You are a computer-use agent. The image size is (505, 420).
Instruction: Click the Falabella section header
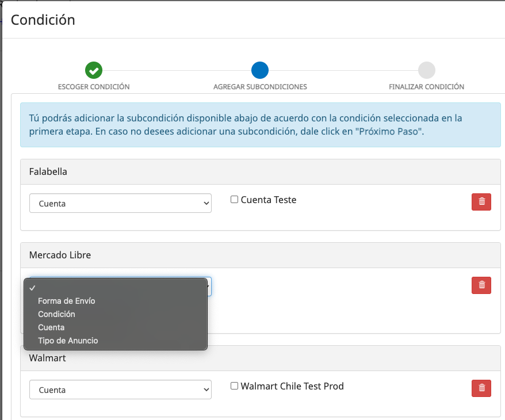[x=260, y=171]
